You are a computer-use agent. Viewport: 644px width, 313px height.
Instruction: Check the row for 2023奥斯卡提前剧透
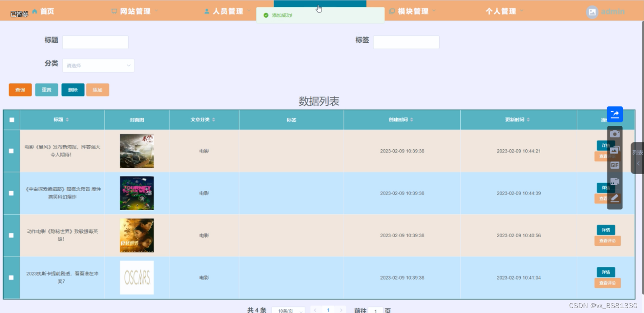(x=11, y=277)
